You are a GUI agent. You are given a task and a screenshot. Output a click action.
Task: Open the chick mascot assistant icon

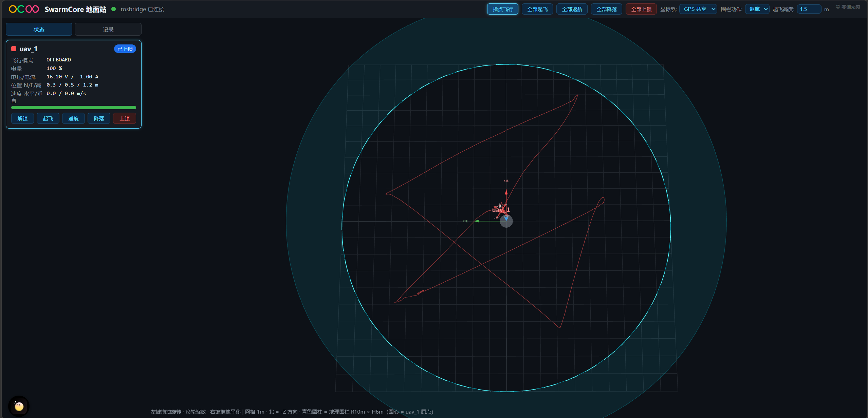pyautogui.click(x=19, y=406)
